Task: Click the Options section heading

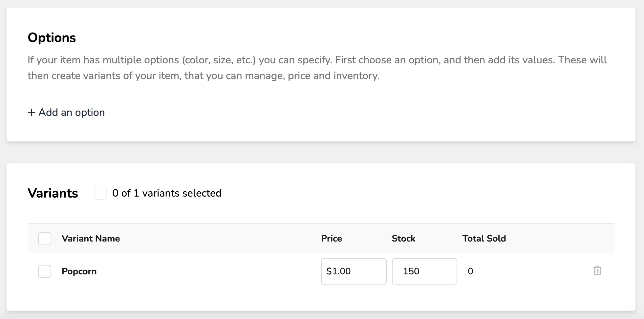Action: (x=52, y=38)
